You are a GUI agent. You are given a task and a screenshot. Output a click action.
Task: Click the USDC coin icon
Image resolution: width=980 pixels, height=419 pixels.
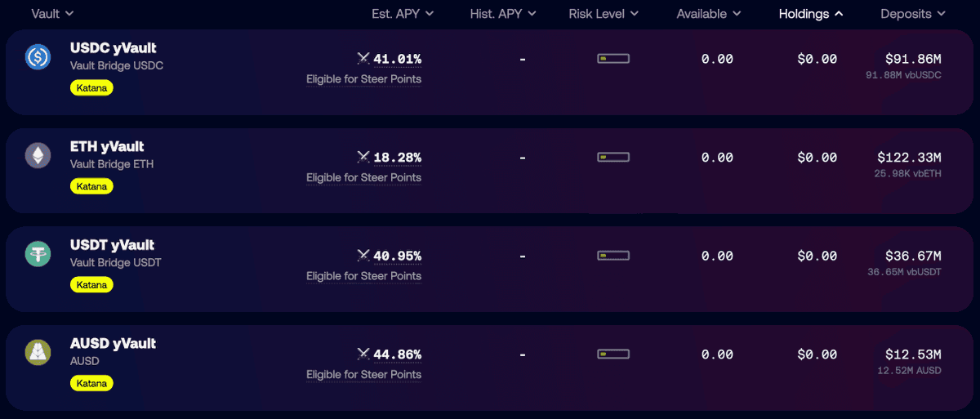(38, 56)
